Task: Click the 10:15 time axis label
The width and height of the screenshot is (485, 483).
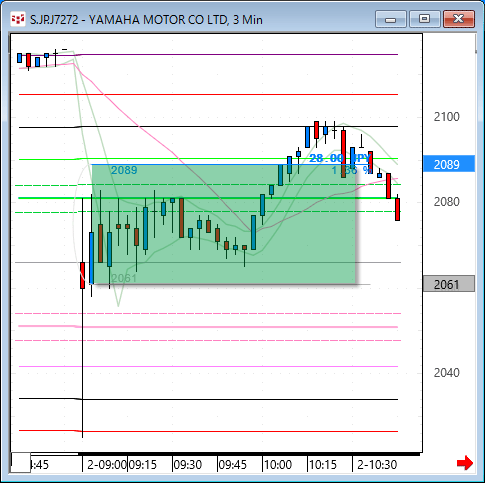Action: [x=323, y=464]
